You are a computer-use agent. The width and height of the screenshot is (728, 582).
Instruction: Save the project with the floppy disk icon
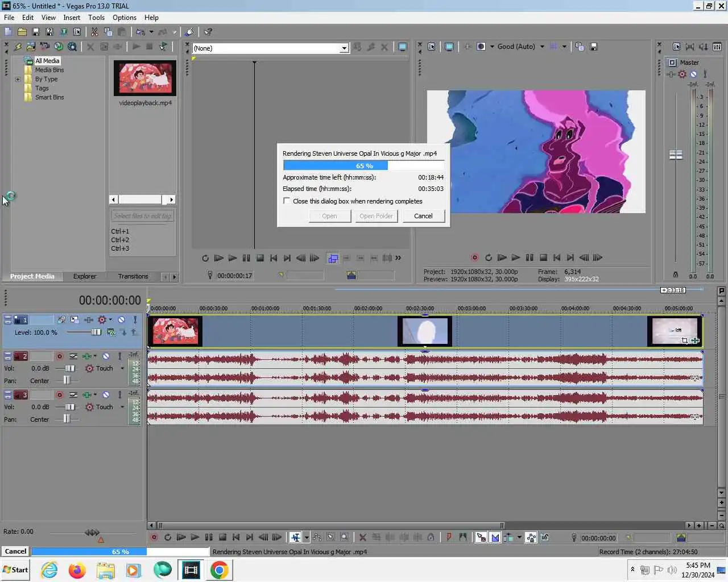(35, 32)
